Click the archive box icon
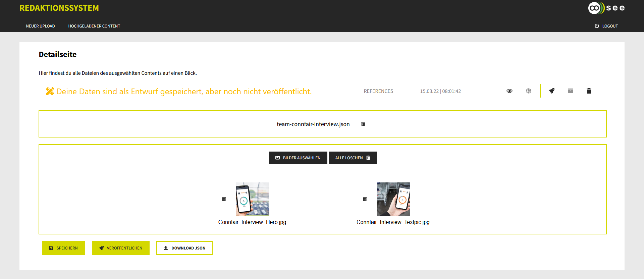 570,91
